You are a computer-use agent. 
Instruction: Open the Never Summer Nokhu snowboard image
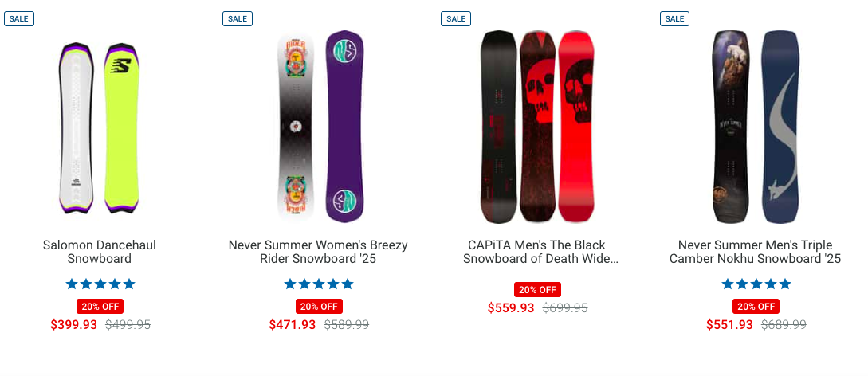pos(756,127)
